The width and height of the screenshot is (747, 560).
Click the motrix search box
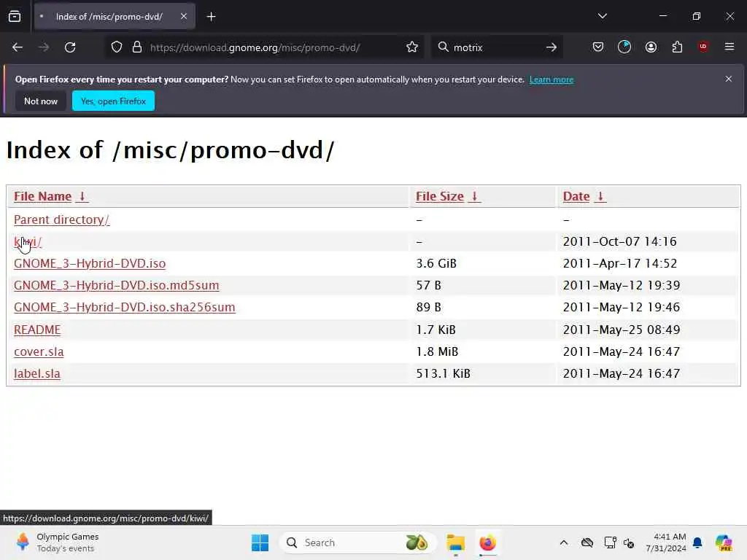tap(495, 47)
